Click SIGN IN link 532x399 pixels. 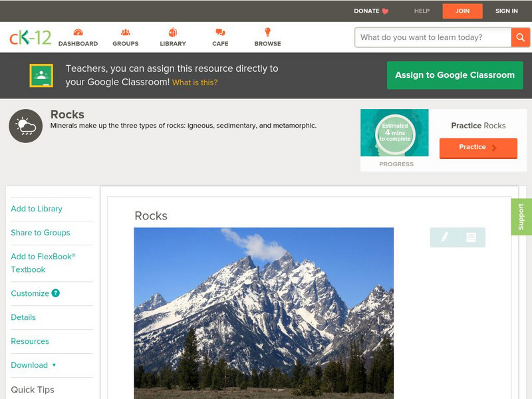507,11
